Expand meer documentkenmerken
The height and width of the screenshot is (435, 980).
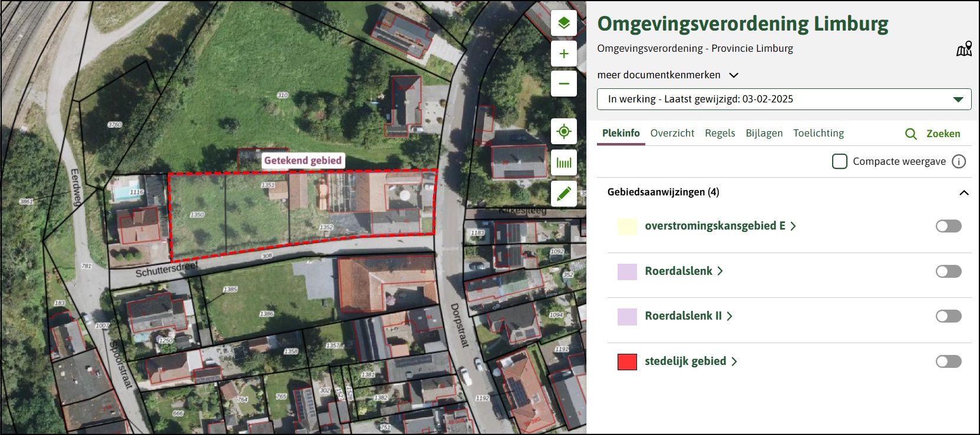(x=668, y=75)
